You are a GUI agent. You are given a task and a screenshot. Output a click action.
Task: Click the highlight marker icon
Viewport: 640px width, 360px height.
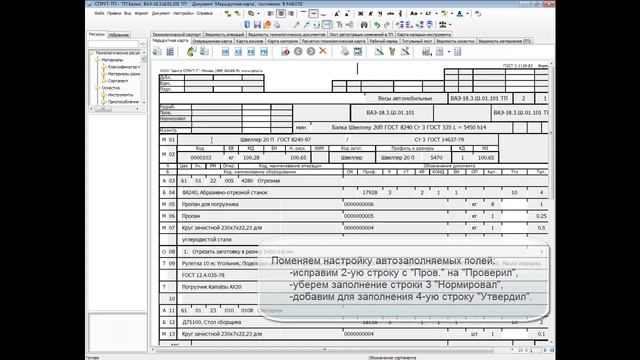(444, 13)
